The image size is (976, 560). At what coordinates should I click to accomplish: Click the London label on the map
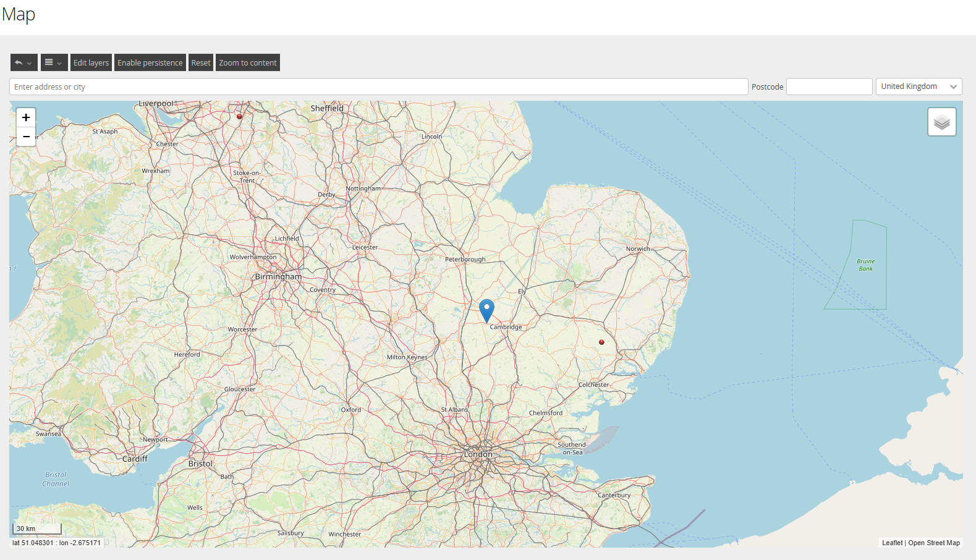pyautogui.click(x=478, y=454)
